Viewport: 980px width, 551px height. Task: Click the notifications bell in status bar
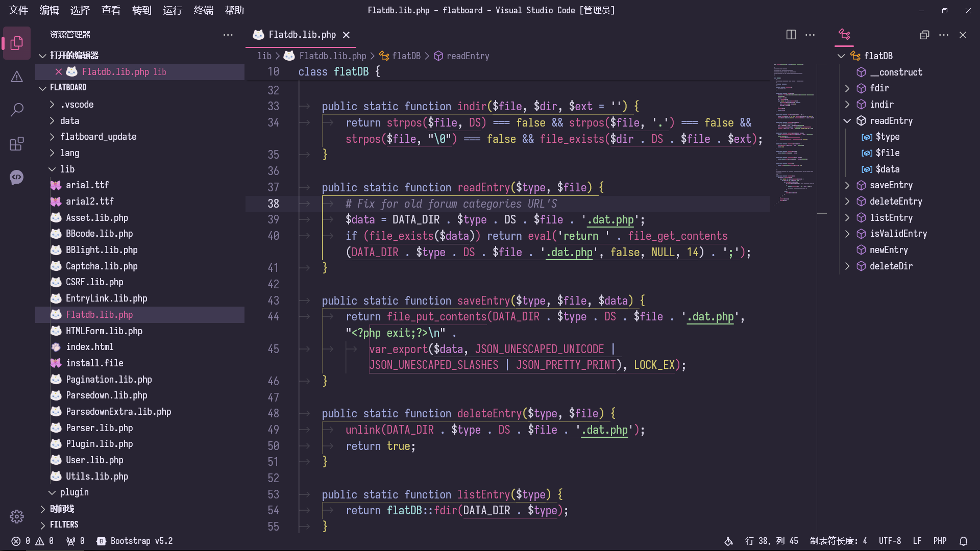coord(964,541)
